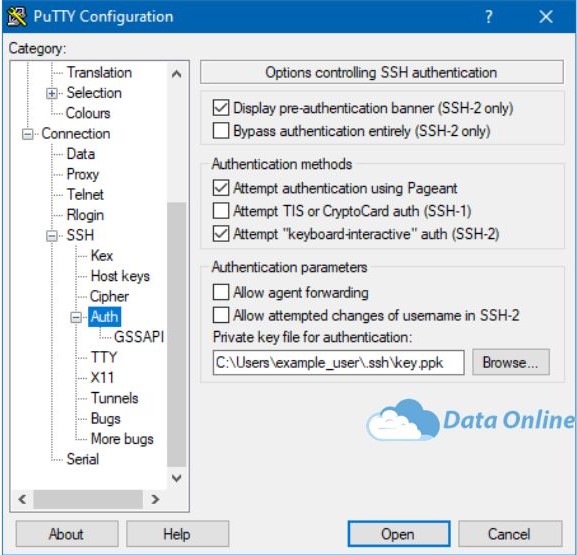
Task: Enable Allow agent forwarding
Action: click(221, 292)
